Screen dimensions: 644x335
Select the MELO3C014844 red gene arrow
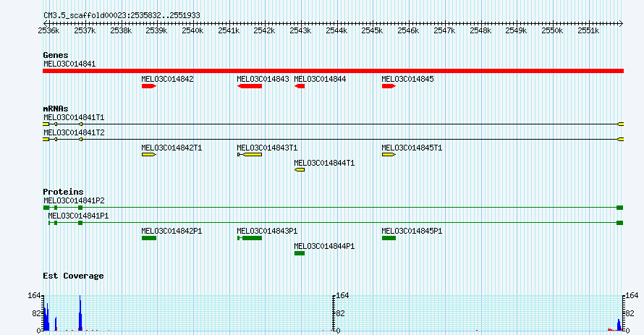pos(300,86)
